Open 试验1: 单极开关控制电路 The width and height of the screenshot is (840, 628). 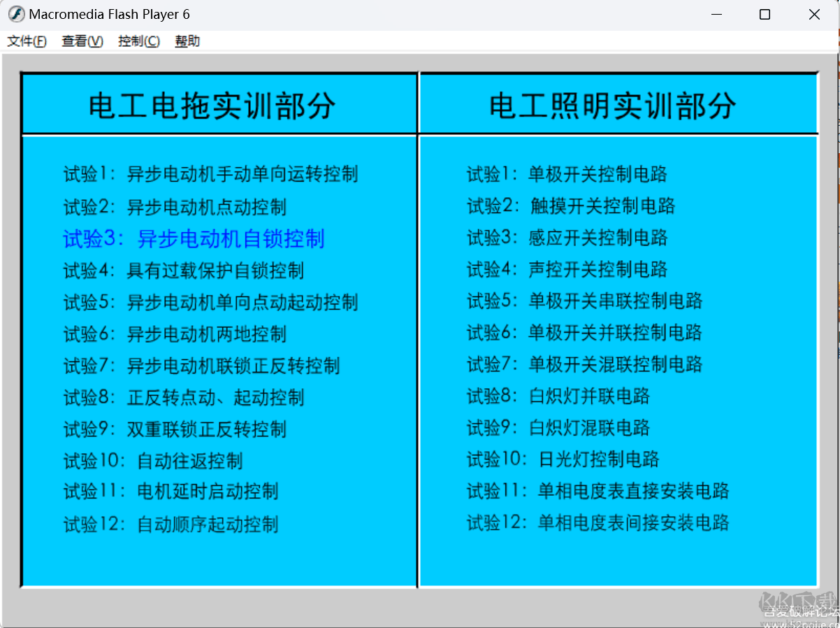[x=567, y=175]
